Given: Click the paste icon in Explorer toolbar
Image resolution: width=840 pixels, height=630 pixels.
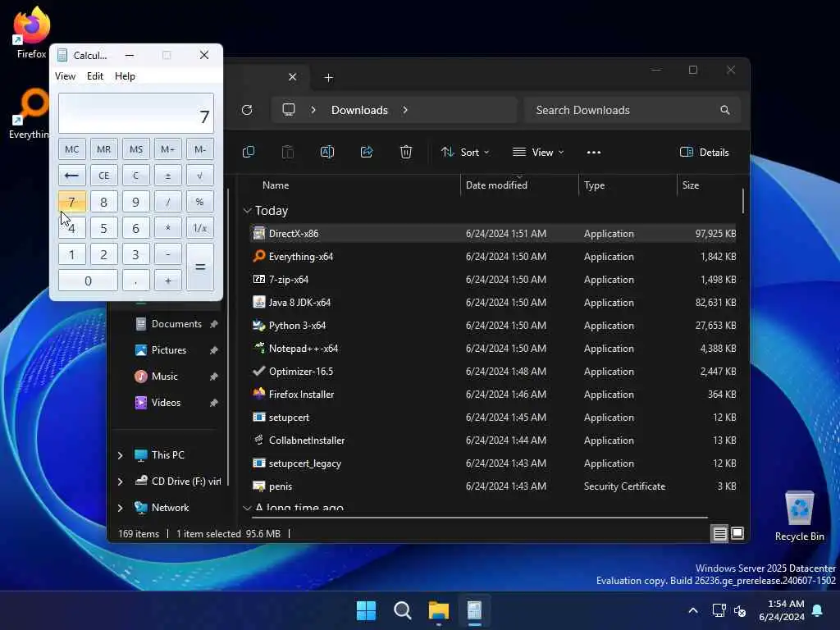Looking at the screenshot, I should (288, 152).
